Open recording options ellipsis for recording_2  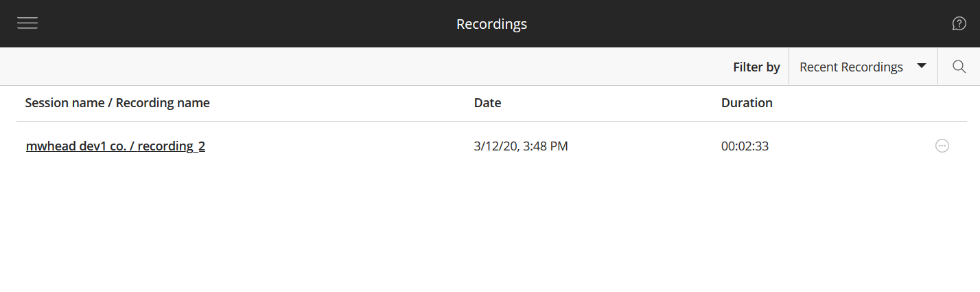click(x=942, y=146)
